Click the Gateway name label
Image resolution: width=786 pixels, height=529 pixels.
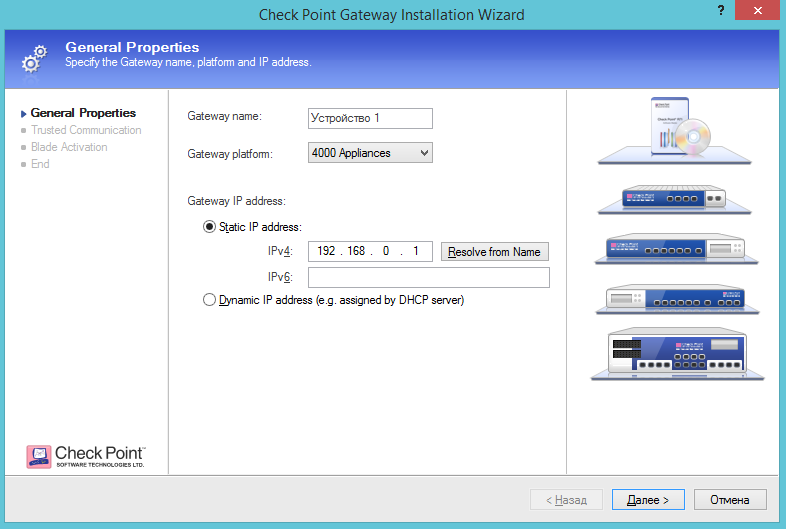pyautogui.click(x=225, y=116)
